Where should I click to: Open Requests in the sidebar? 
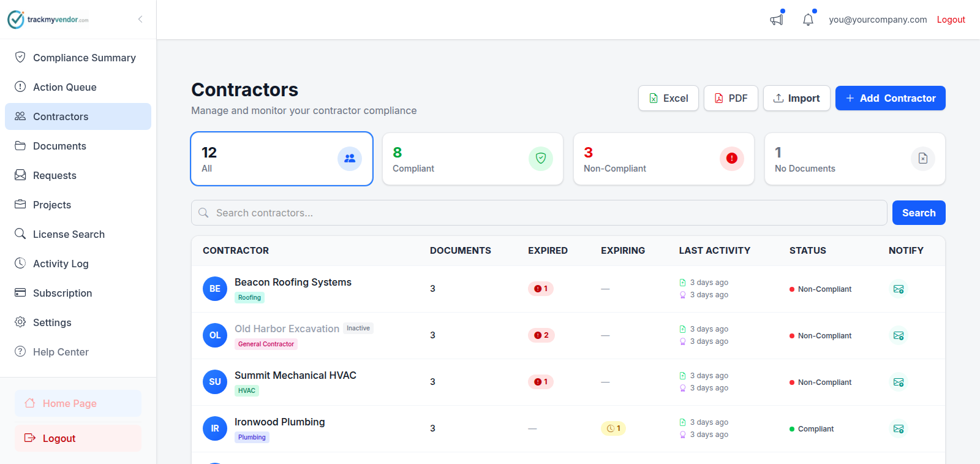click(78, 175)
